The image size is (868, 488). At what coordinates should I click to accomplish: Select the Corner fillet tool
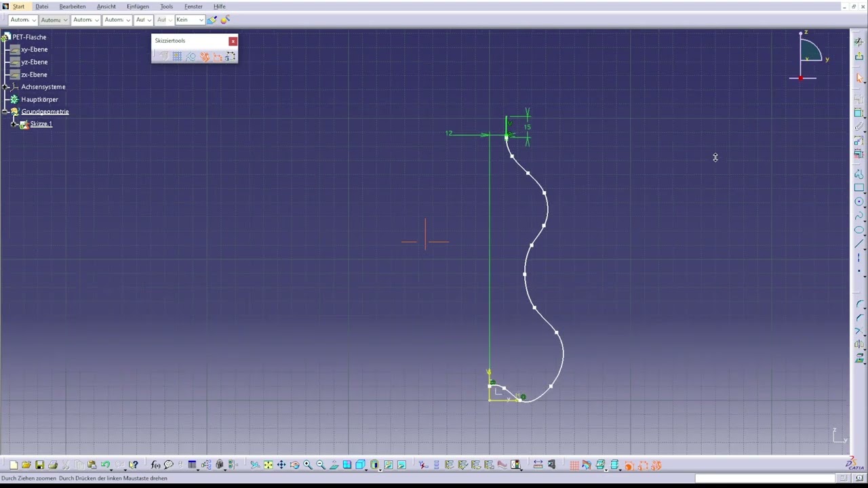point(859,304)
